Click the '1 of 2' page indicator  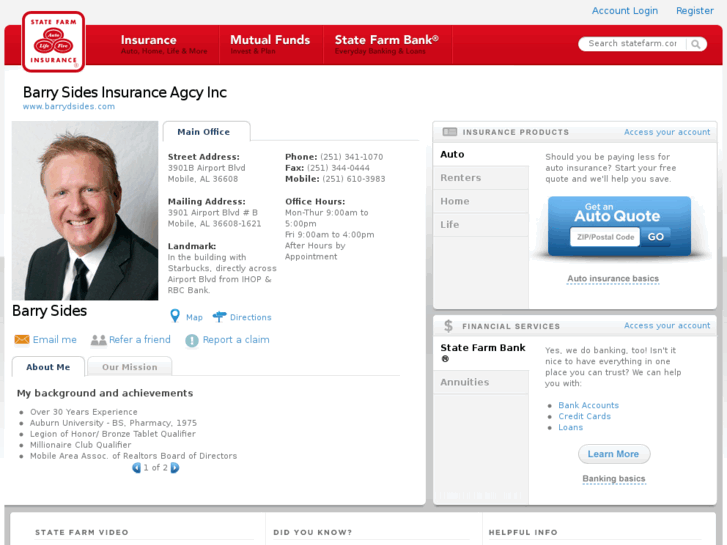tap(155, 468)
